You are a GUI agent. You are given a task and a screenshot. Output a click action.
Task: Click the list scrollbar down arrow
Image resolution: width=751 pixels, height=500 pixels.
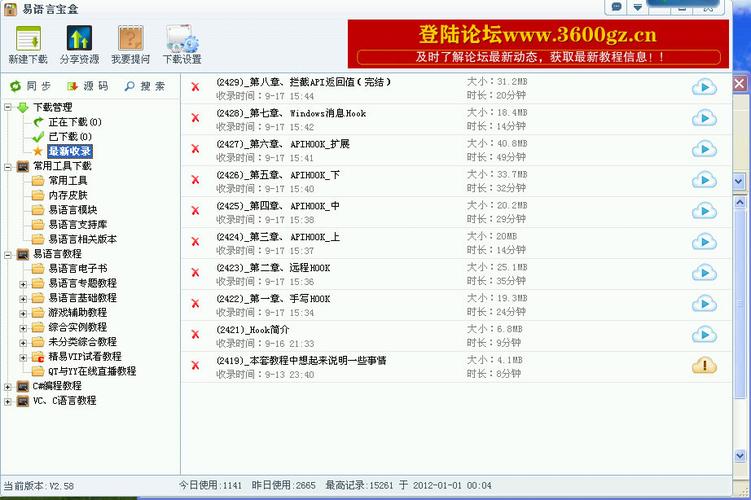pyautogui.click(x=740, y=455)
